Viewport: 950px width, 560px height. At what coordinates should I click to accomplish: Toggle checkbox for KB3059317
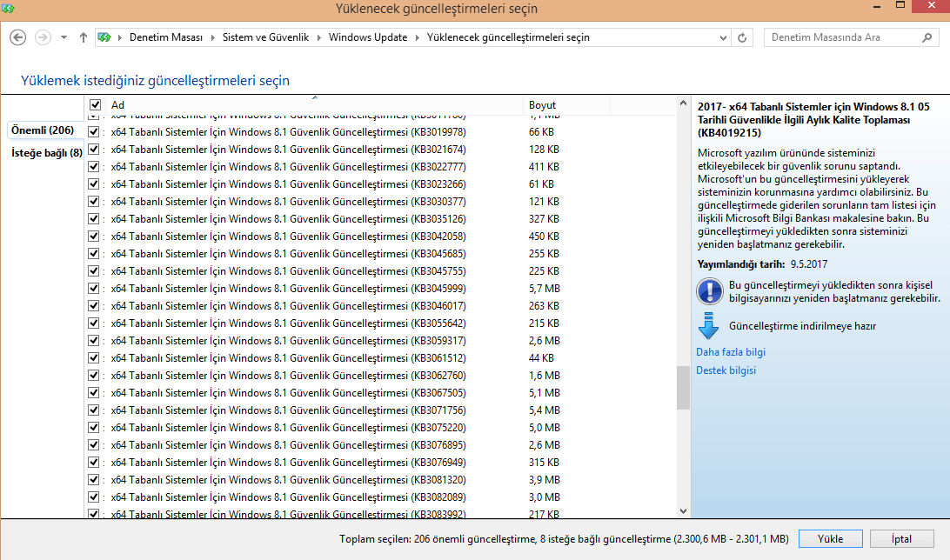point(94,340)
